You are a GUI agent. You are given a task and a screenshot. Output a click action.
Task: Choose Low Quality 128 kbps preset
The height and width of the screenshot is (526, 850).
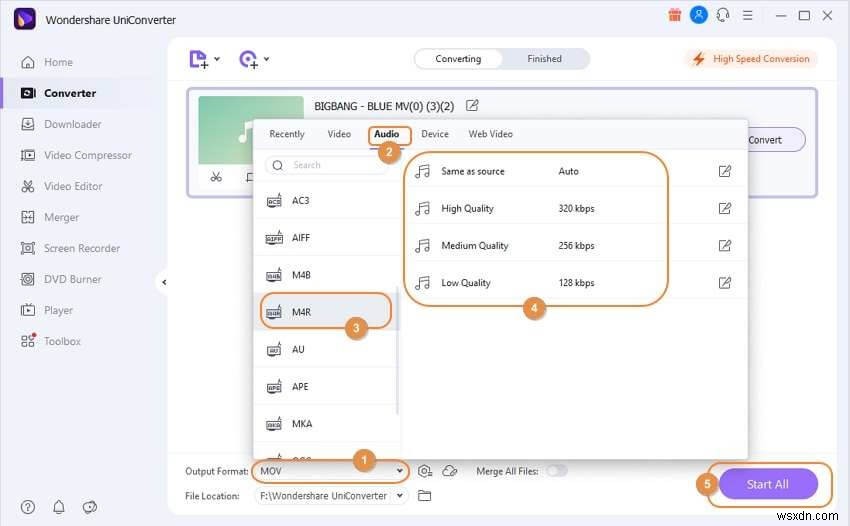(575, 283)
